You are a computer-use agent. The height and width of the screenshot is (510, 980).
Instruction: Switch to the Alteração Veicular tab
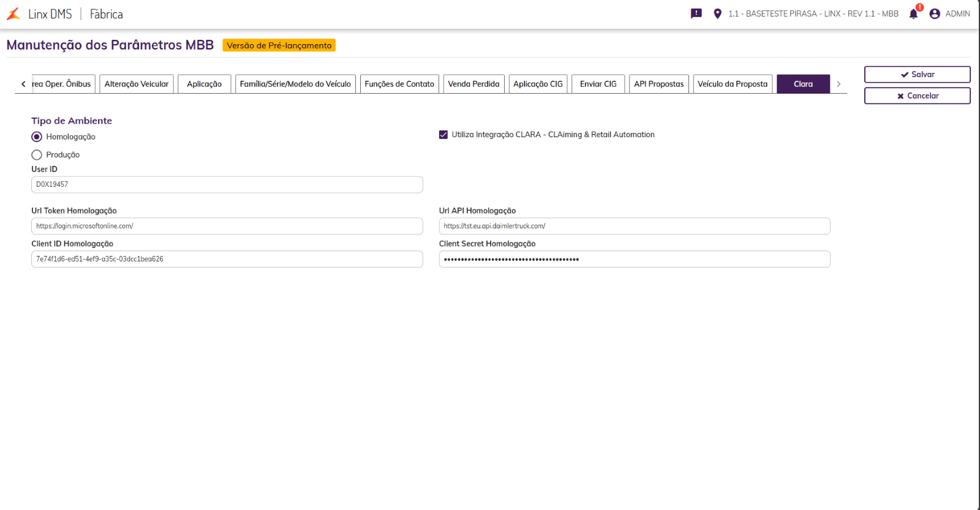pyautogui.click(x=137, y=84)
